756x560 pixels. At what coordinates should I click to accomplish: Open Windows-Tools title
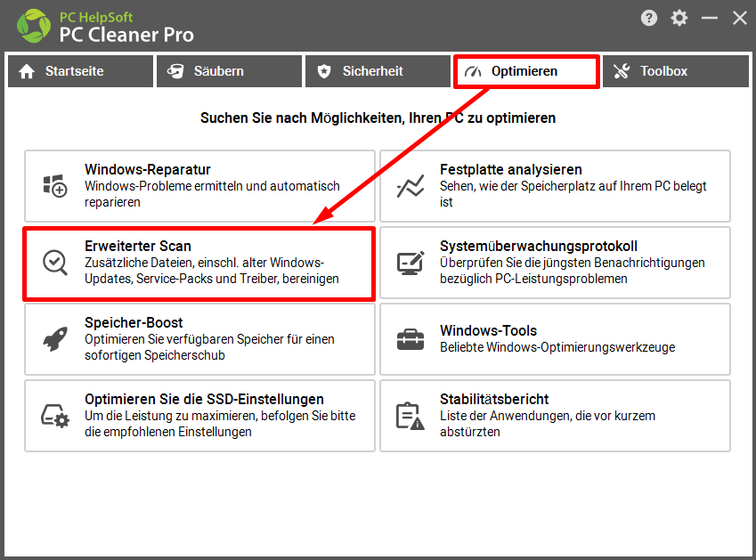(x=488, y=330)
